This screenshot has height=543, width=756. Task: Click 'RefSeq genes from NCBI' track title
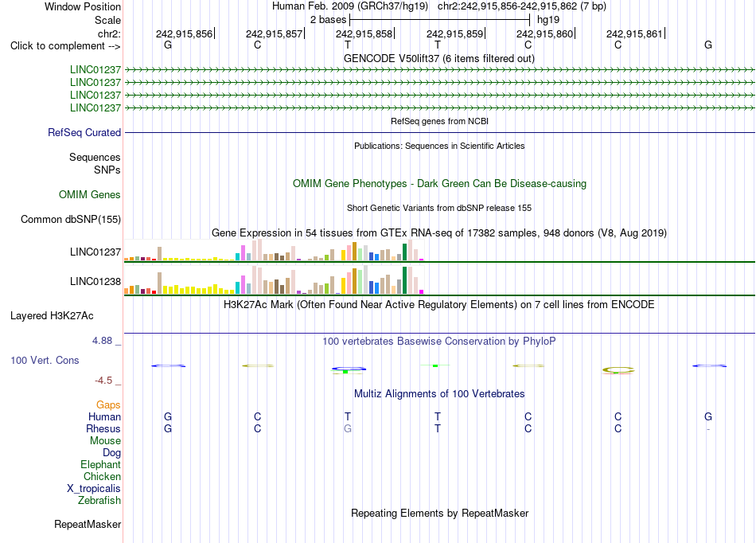(x=439, y=122)
